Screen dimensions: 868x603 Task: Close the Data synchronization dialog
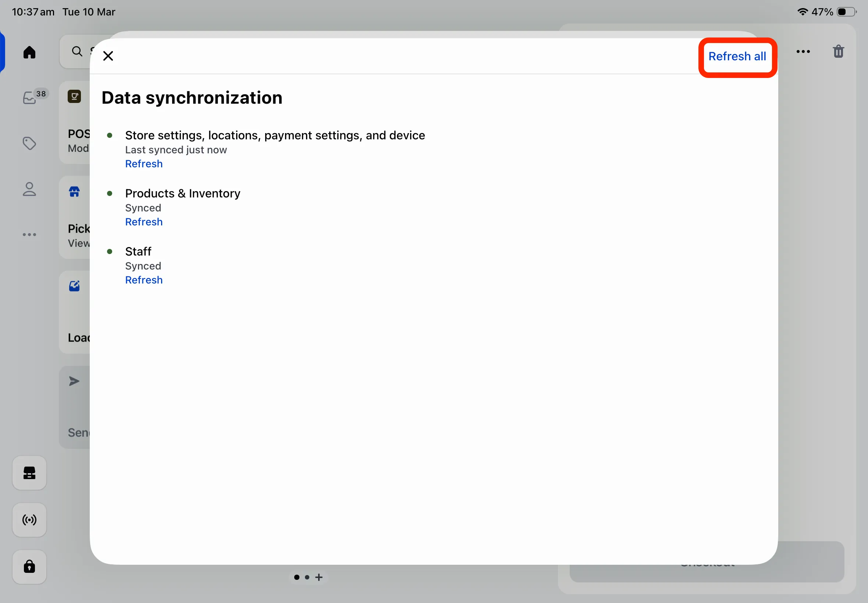[x=108, y=56]
